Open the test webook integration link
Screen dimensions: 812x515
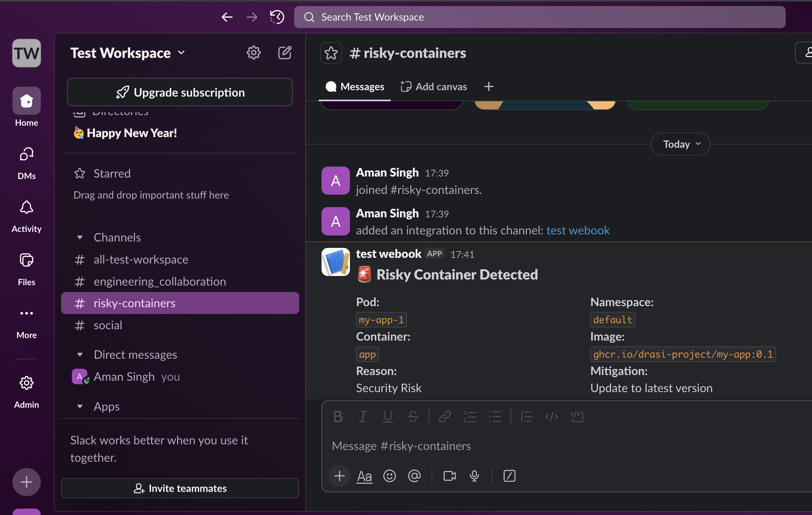[x=578, y=231]
